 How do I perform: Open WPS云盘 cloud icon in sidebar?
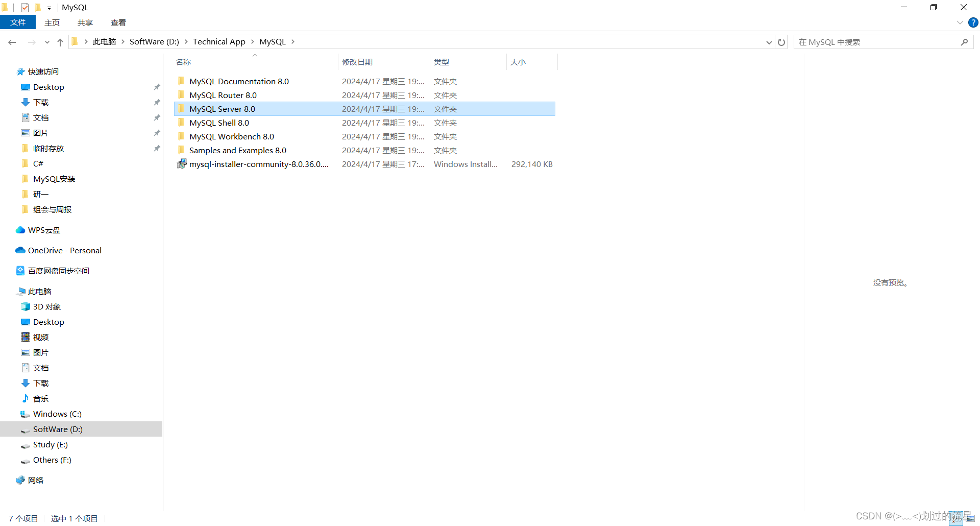click(x=20, y=230)
